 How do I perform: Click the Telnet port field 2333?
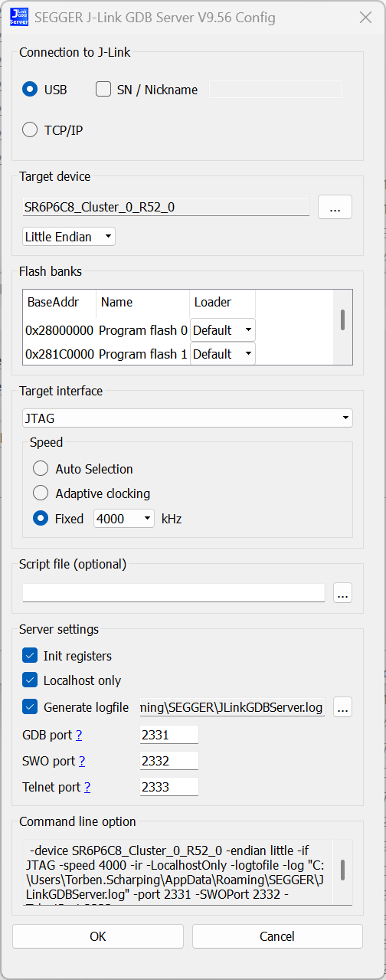pyautogui.click(x=168, y=787)
